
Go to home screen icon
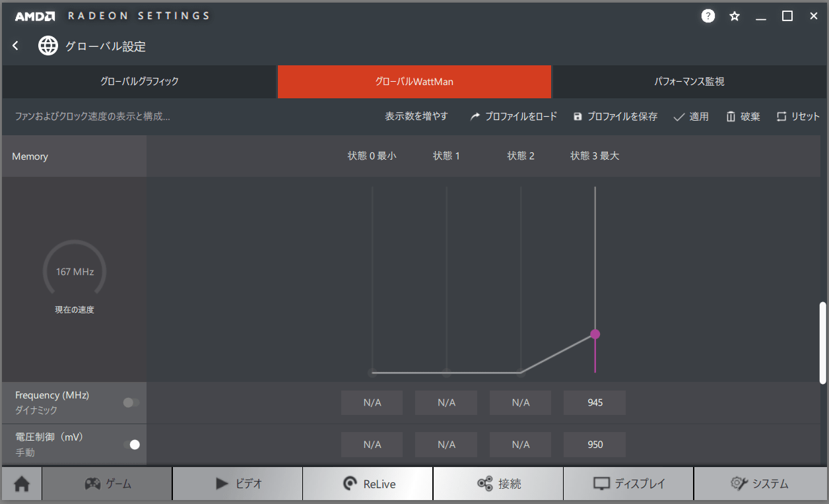click(x=22, y=484)
